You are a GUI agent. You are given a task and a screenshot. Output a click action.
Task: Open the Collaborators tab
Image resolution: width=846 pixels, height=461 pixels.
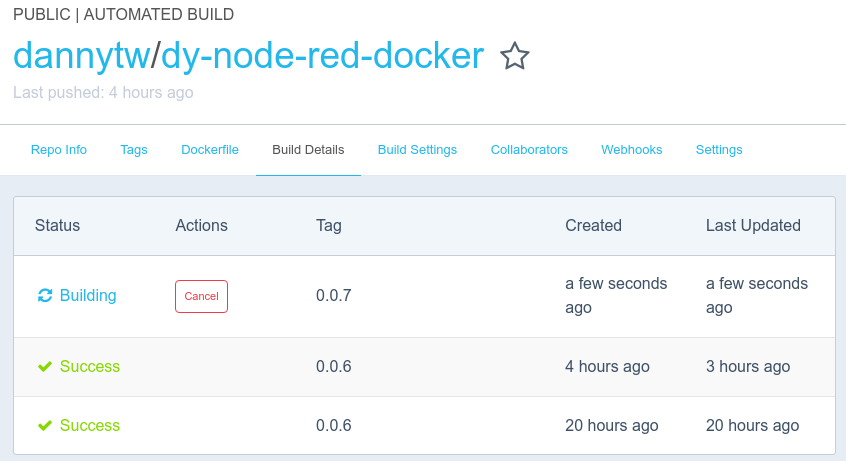(x=529, y=150)
